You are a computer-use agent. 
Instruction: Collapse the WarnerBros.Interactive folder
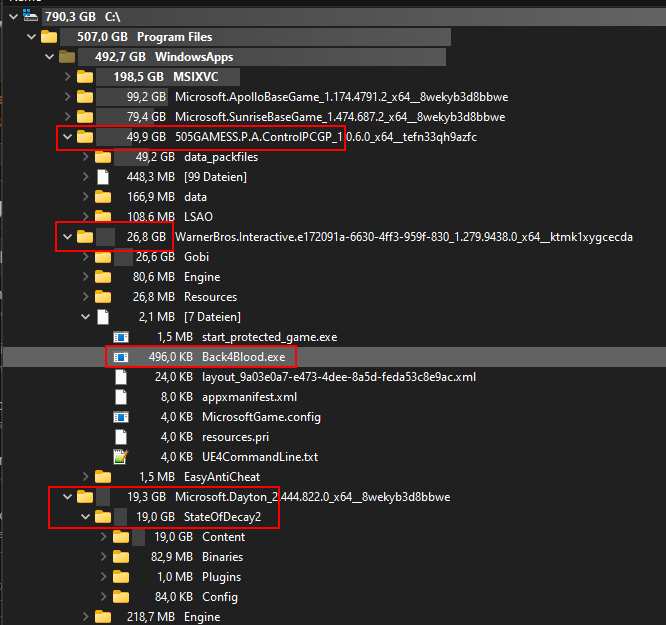68,237
